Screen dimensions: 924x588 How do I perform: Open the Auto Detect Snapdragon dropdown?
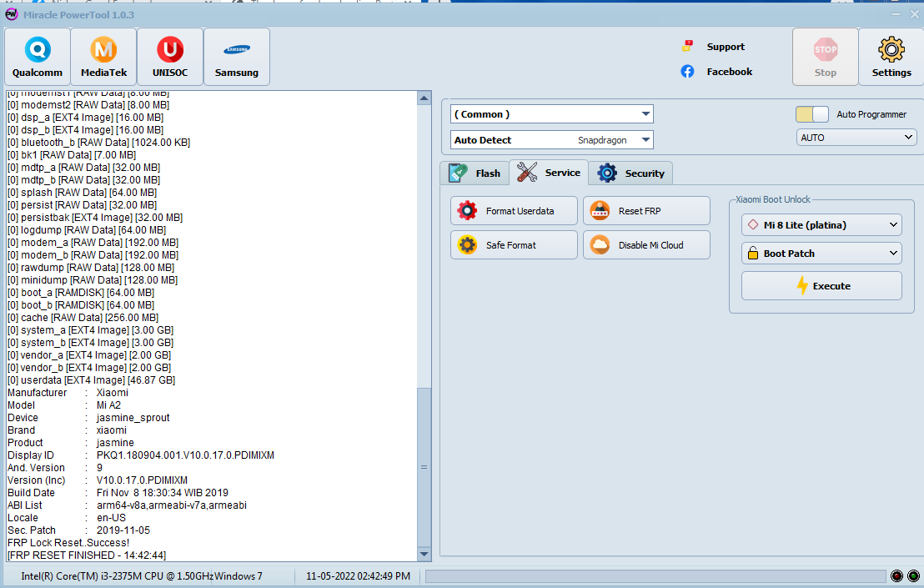click(552, 140)
